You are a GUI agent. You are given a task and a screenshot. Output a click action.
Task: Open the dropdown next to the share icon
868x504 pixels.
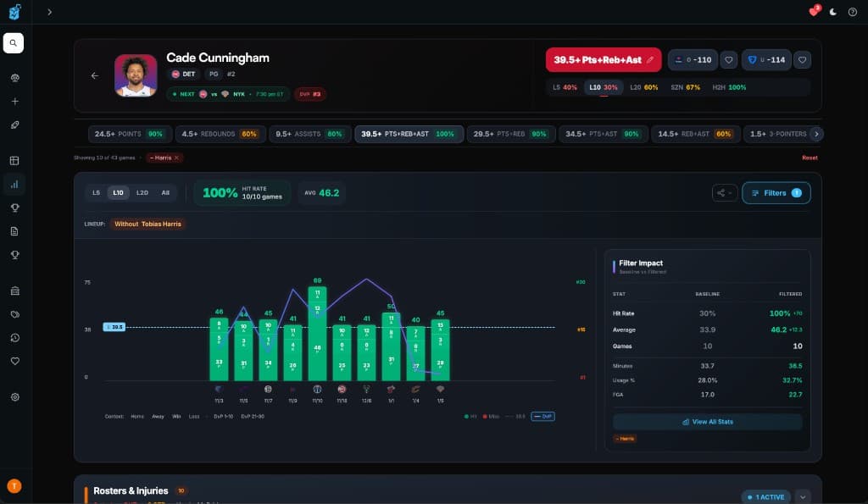coord(730,192)
